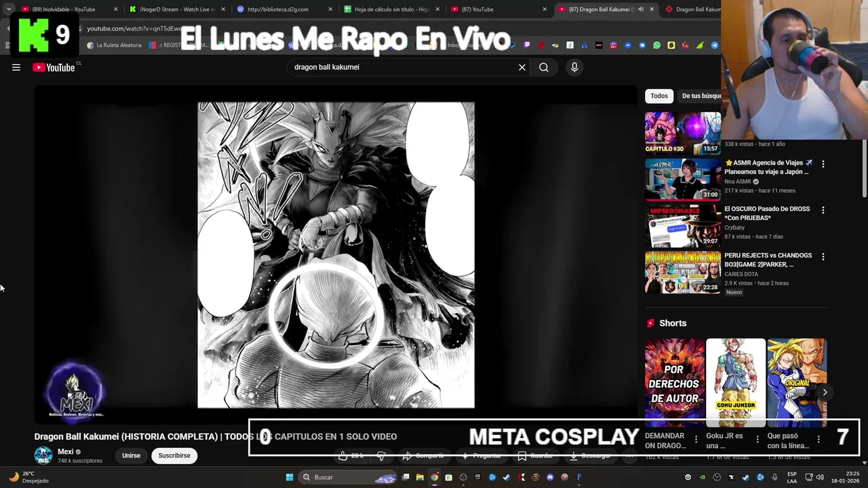
Task: Open the NVIDIA tray icon
Action: click(x=703, y=477)
